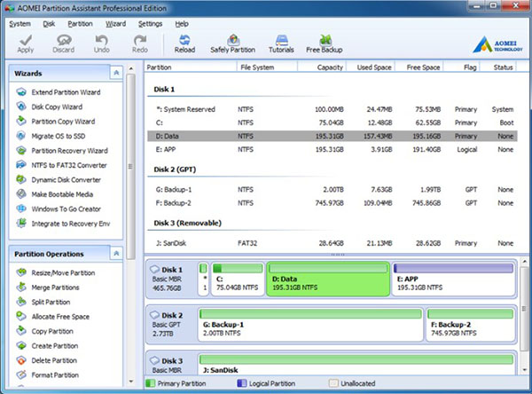This screenshot has height=394, width=532.
Task: Select the J: SanDisk partition row
Action: coord(332,243)
